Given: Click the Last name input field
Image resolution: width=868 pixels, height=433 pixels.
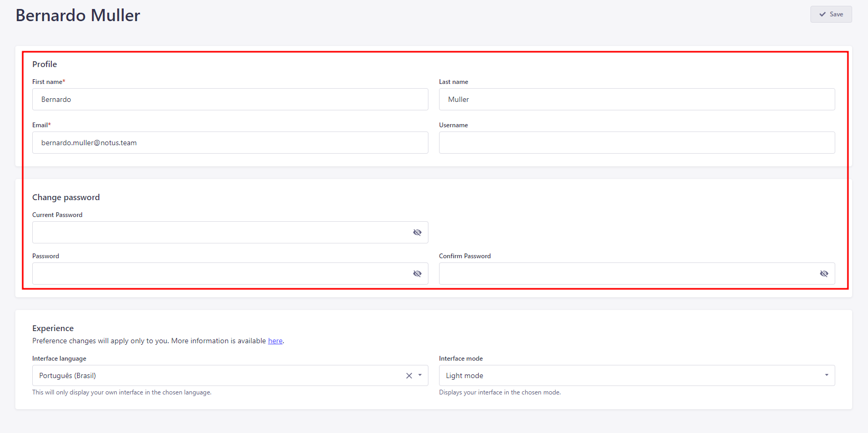Looking at the screenshot, I should [637, 99].
